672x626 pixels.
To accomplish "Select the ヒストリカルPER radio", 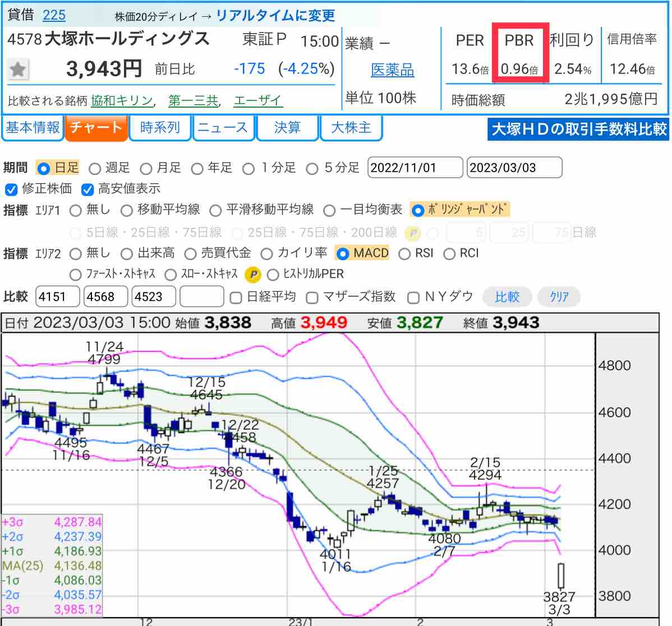I will coord(273,275).
